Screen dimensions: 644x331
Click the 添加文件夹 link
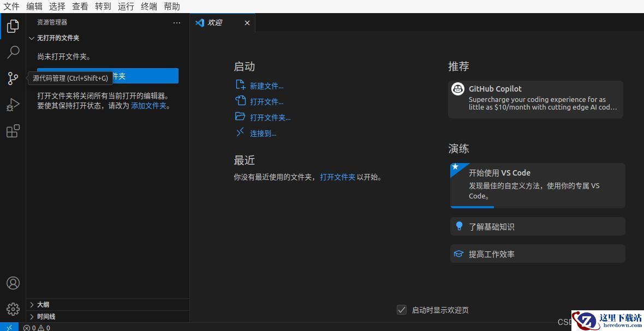click(x=148, y=106)
